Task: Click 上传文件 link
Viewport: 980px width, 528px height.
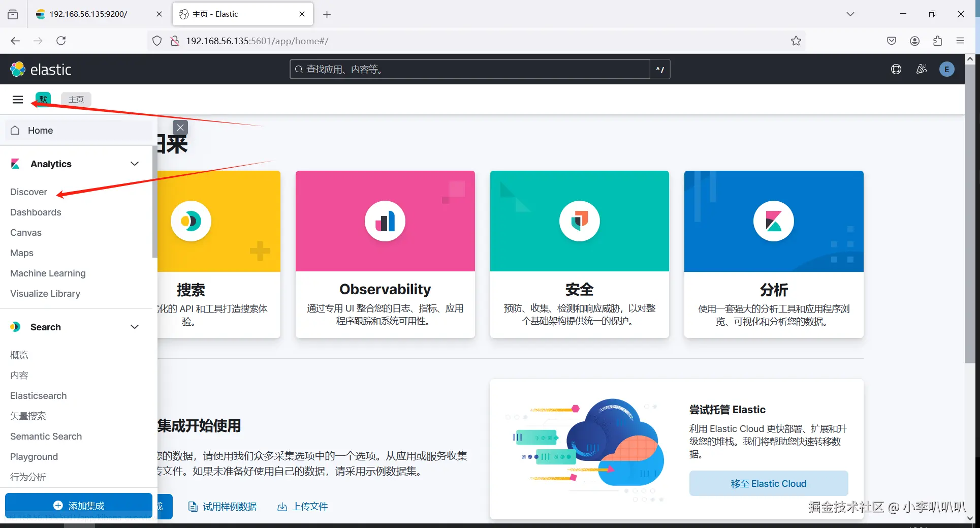Action: click(x=310, y=507)
